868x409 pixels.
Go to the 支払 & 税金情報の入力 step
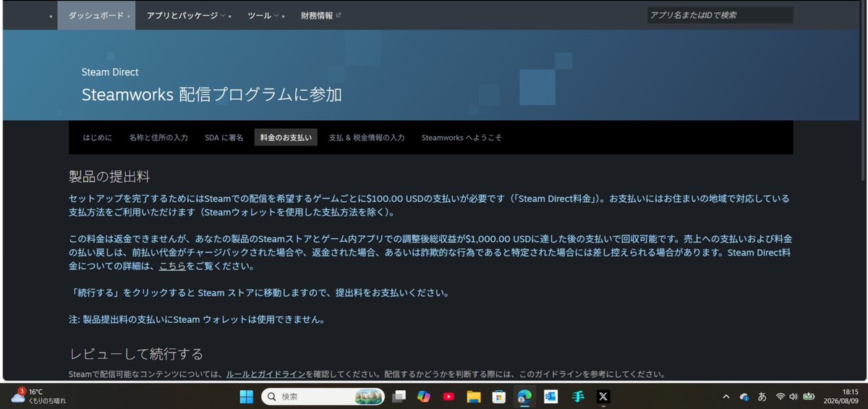pos(367,138)
